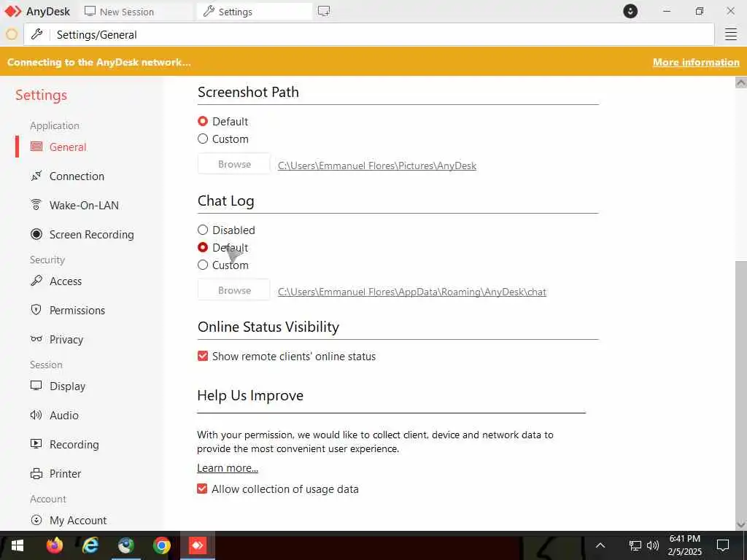Click the scrollbar up arrow

coord(741,83)
